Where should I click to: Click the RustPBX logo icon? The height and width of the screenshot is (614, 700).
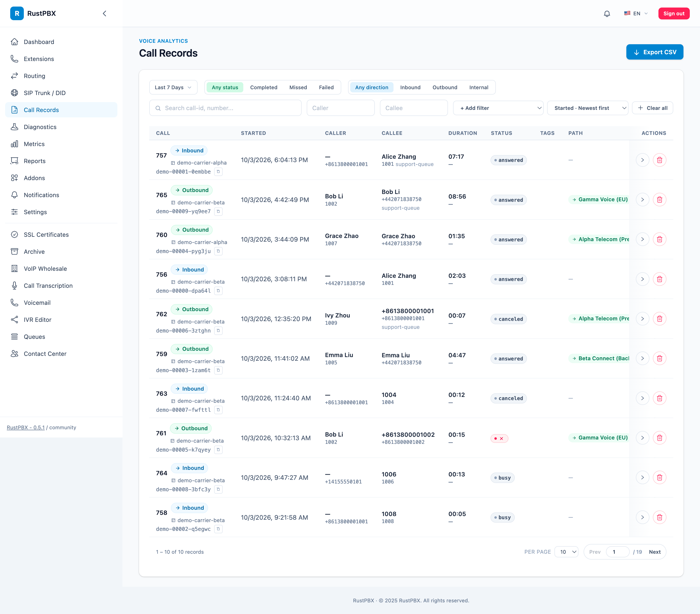click(x=17, y=13)
